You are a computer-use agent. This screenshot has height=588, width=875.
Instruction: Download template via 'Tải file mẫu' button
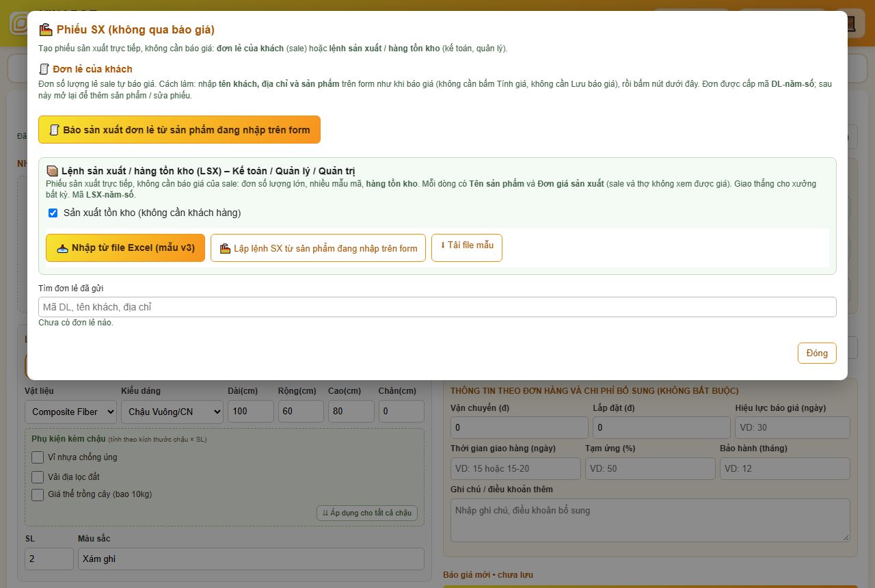(467, 248)
